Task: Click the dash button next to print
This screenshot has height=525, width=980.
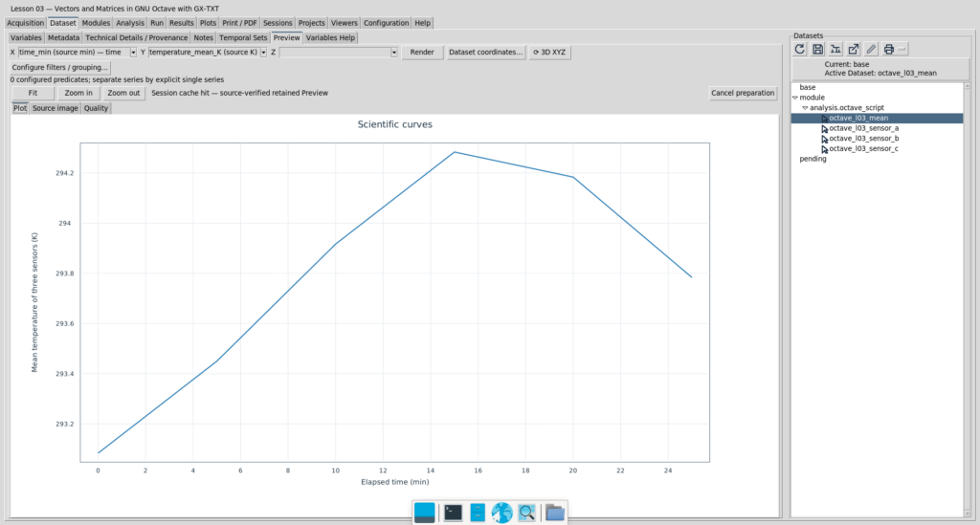Action: (x=902, y=50)
